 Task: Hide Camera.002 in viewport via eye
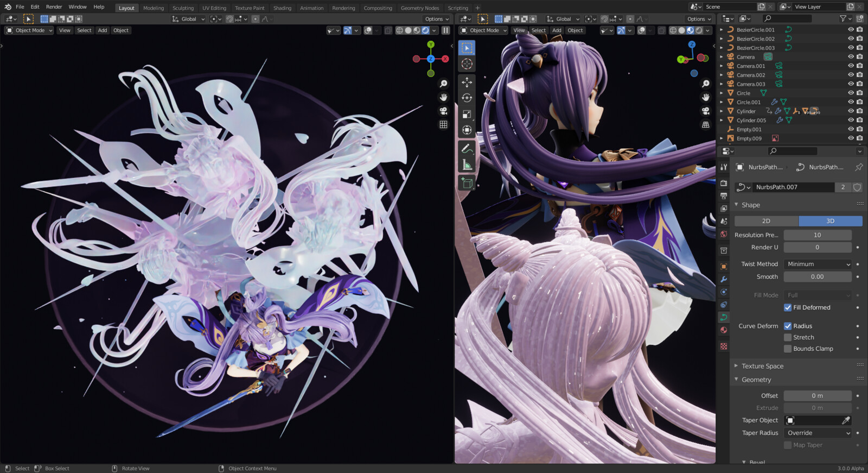(x=851, y=75)
